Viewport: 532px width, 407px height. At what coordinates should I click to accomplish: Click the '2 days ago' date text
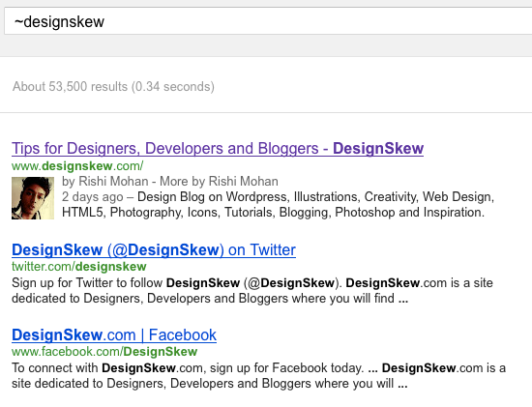click(x=93, y=196)
